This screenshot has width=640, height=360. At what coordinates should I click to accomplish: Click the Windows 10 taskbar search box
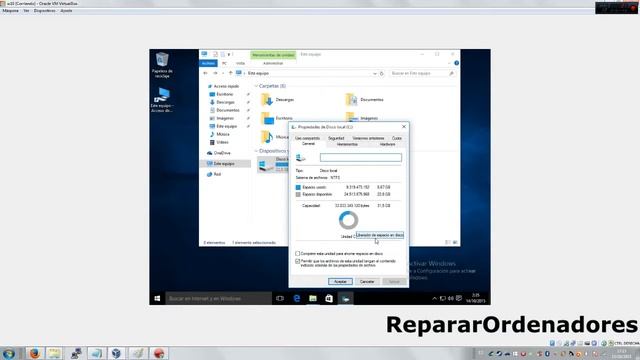pyautogui.click(x=218, y=299)
